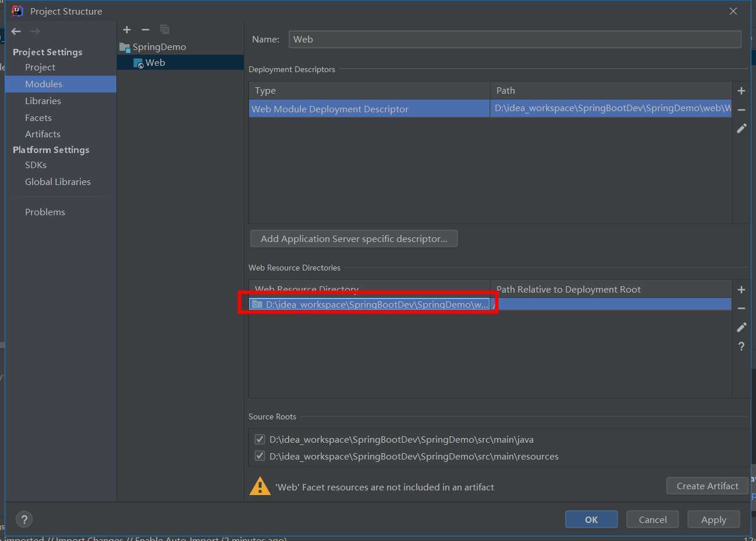Select the web resource directory path cell

click(370, 304)
